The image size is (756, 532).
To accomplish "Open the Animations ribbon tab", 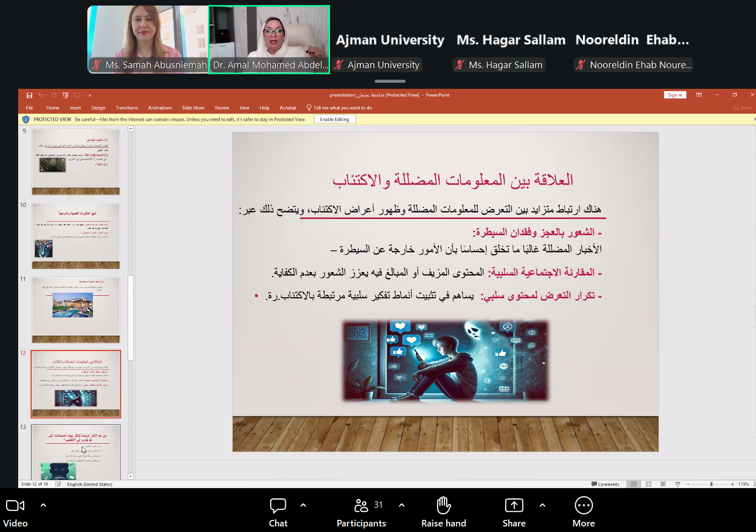I will coord(160,108).
